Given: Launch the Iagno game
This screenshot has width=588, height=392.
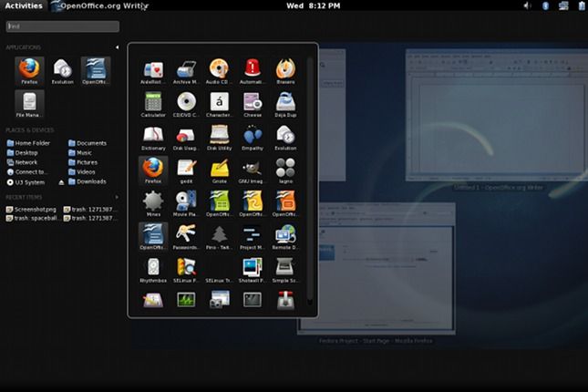Looking at the screenshot, I should 285,170.
